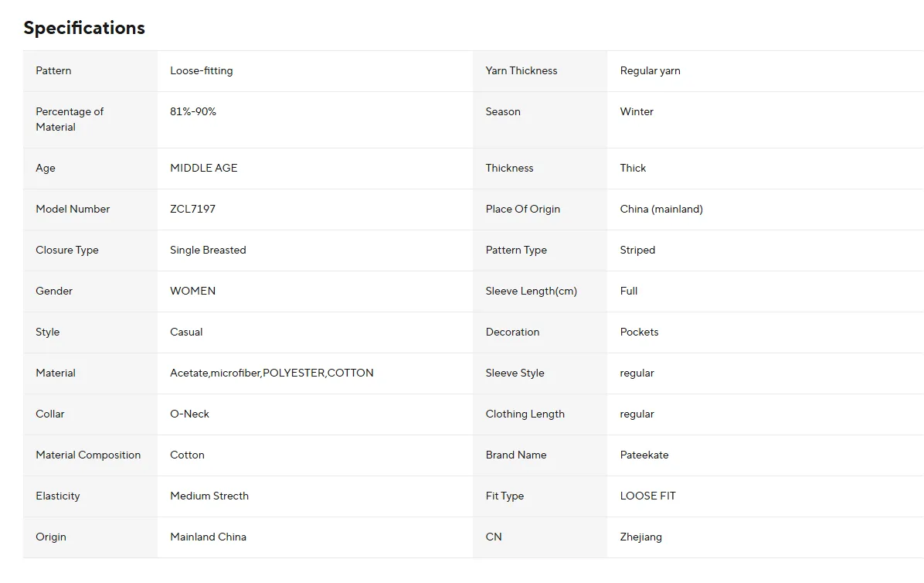Click the Pattern Type value Striped

coord(637,250)
